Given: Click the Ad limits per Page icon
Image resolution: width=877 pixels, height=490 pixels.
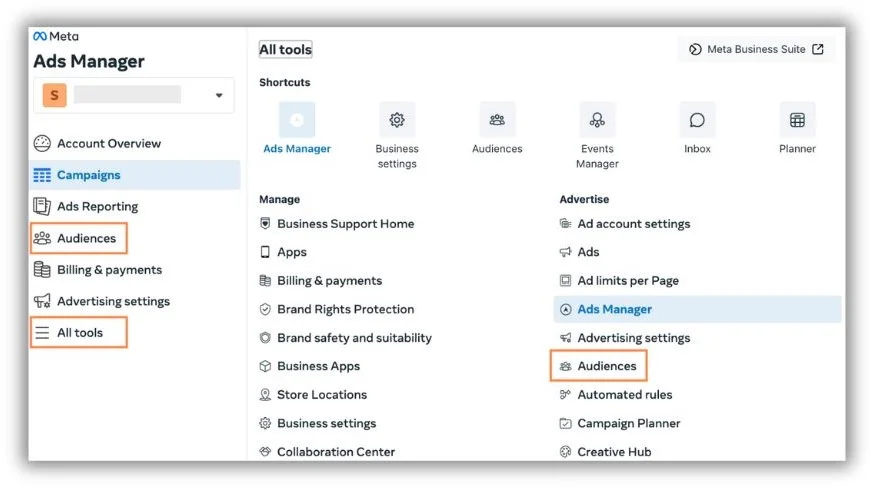Looking at the screenshot, I should 565,281.
